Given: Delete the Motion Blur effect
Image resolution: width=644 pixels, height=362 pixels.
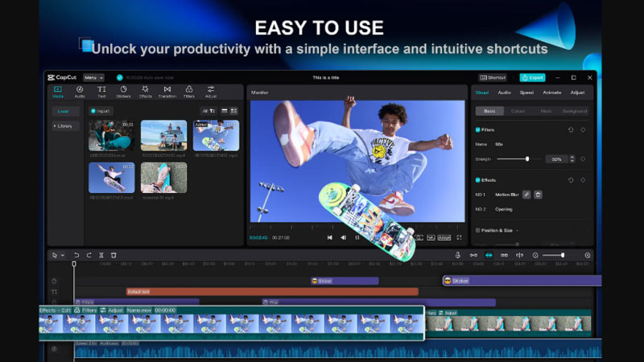Looking at the screenshot, I should [x=538, y=195].
